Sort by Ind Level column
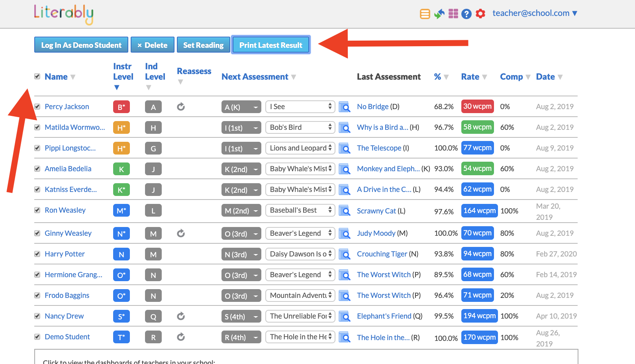Viewport: 635px width, 364px height. tap(155, 76)
